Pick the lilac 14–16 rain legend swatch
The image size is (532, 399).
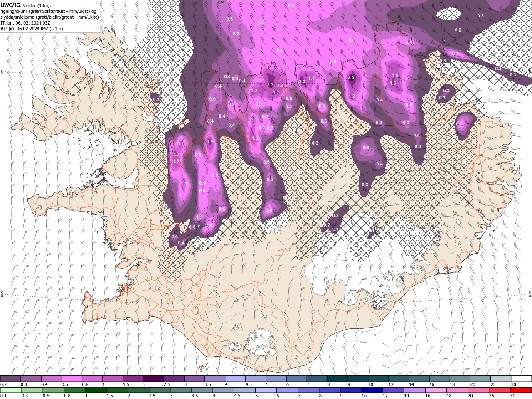point(414,390)
